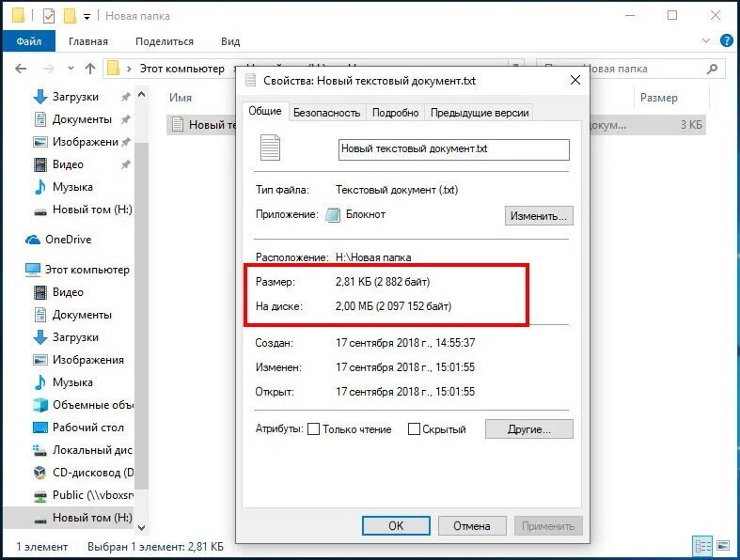Viewport: 740px width, 560px height.
Task: Tick the Скрытый checkbox
Action: [x=414, y=429]
